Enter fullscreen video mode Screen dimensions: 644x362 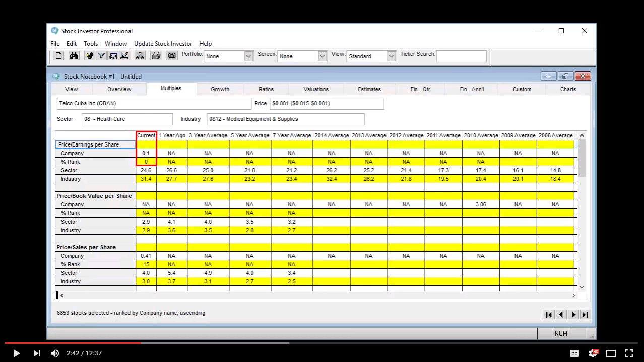coord(629,353)
